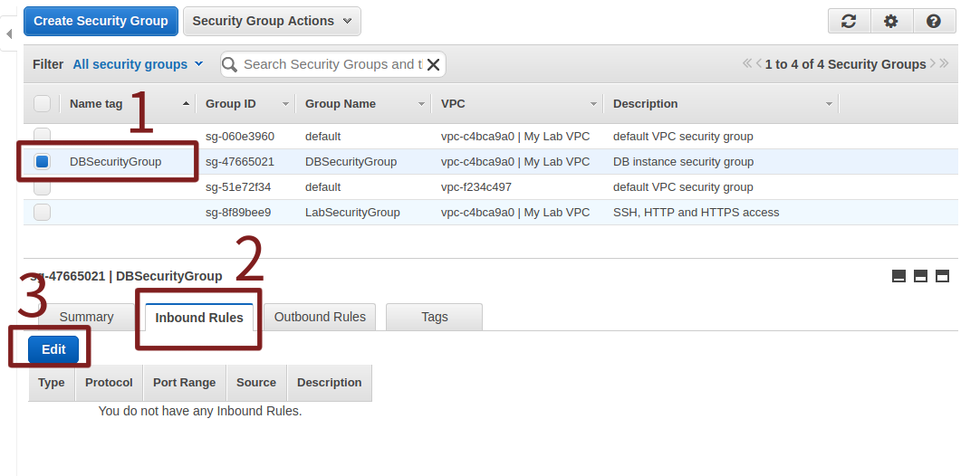Click the Create Security Group button
Image resolution: width=980 pixels, height=476 pixels.
(101, 21)
